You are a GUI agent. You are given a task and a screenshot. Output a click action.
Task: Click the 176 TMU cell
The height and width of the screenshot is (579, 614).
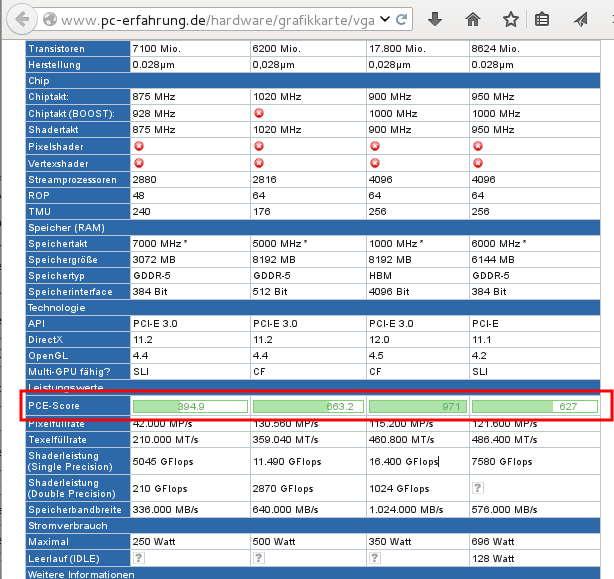click(x=308, y=212)
